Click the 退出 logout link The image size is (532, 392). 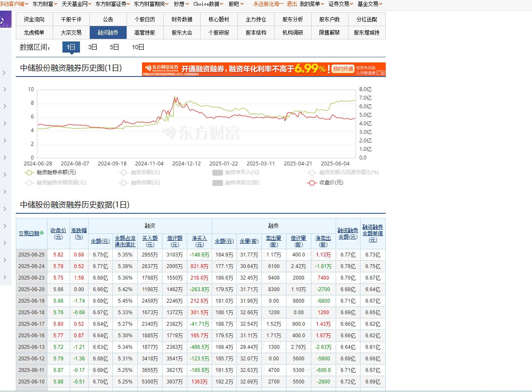(292, 4)
